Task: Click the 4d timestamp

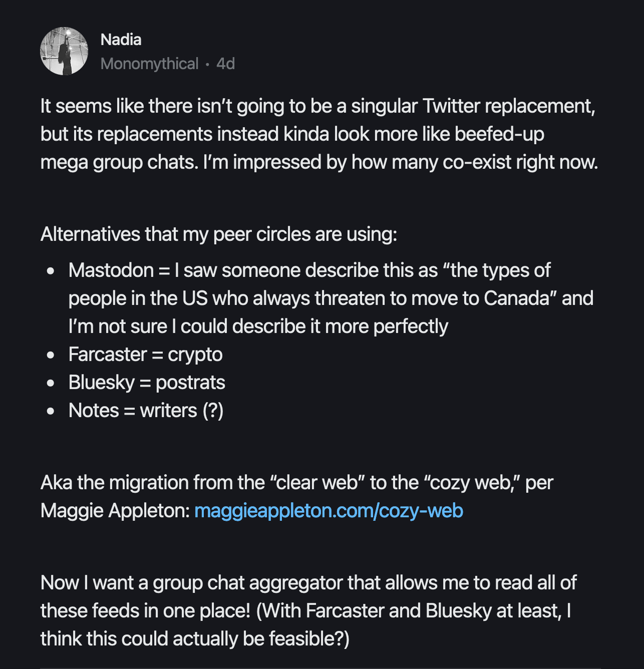Action: click(225, 64)
